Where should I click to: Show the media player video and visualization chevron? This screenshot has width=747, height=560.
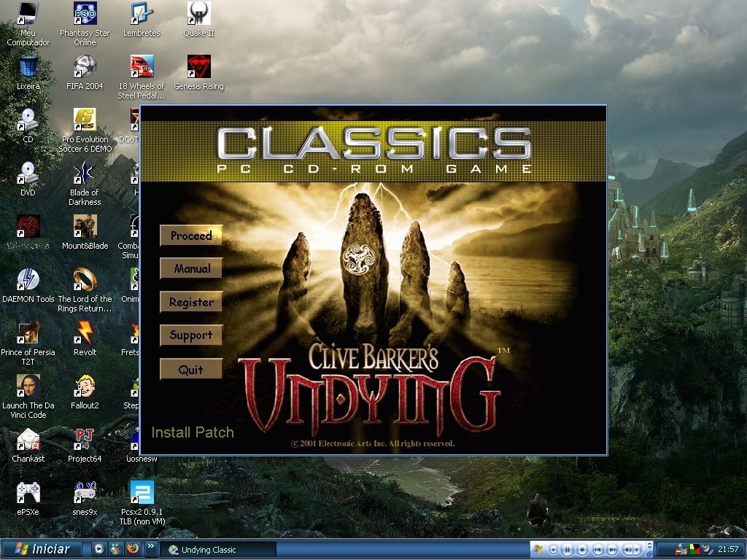pyautogui.click(x=649, y=545)
